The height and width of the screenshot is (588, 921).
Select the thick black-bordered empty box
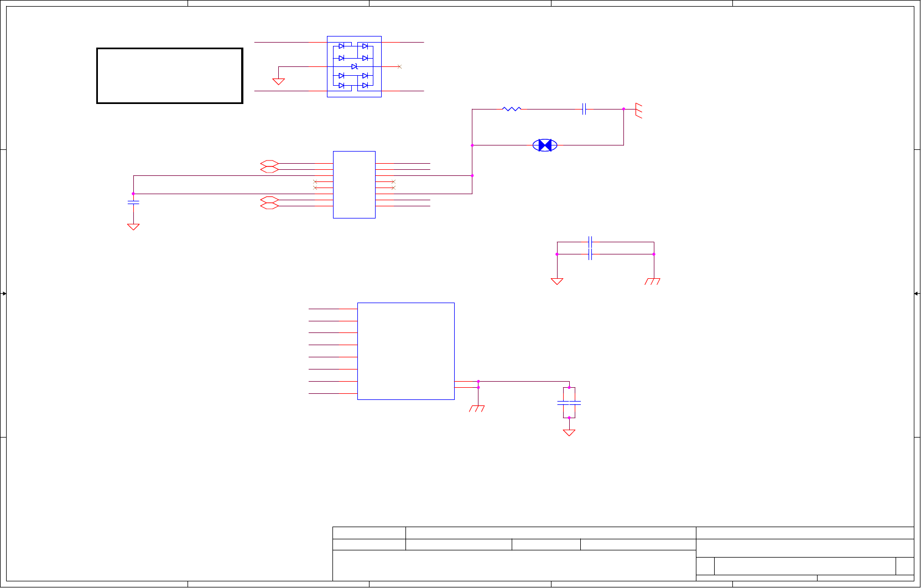point(170,76)
